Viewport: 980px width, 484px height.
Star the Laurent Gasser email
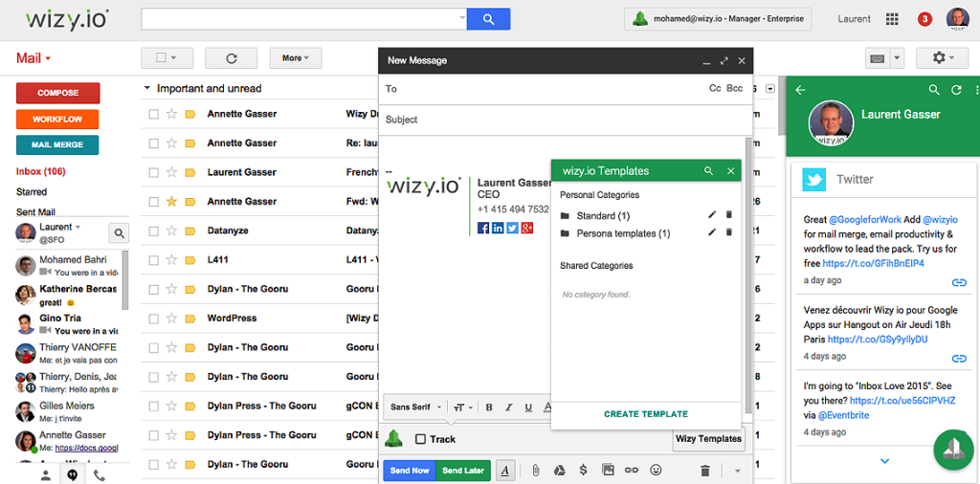[172, 172]
